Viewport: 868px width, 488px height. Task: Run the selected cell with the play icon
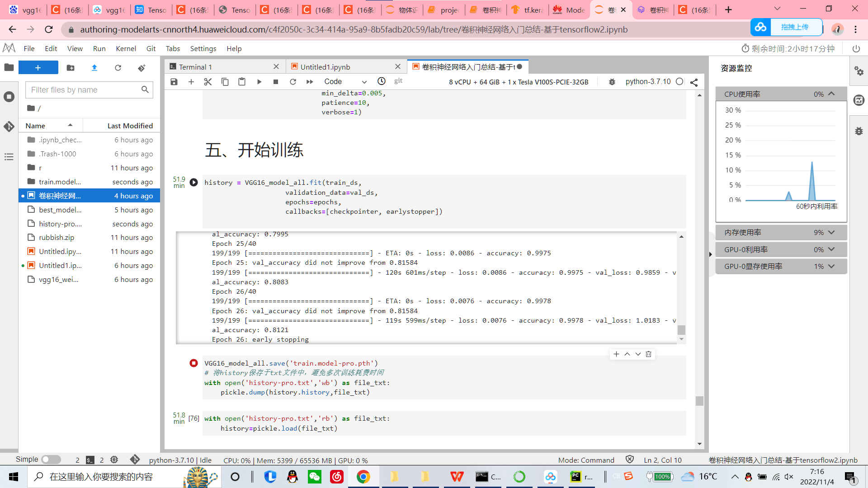pos(259,82)
